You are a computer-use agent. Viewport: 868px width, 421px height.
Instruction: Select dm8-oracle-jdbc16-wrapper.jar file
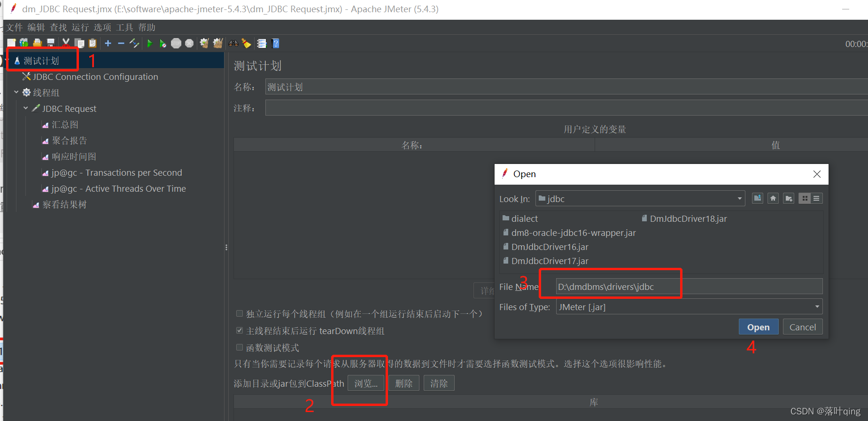pyautogui.click(x=569, y=233)
